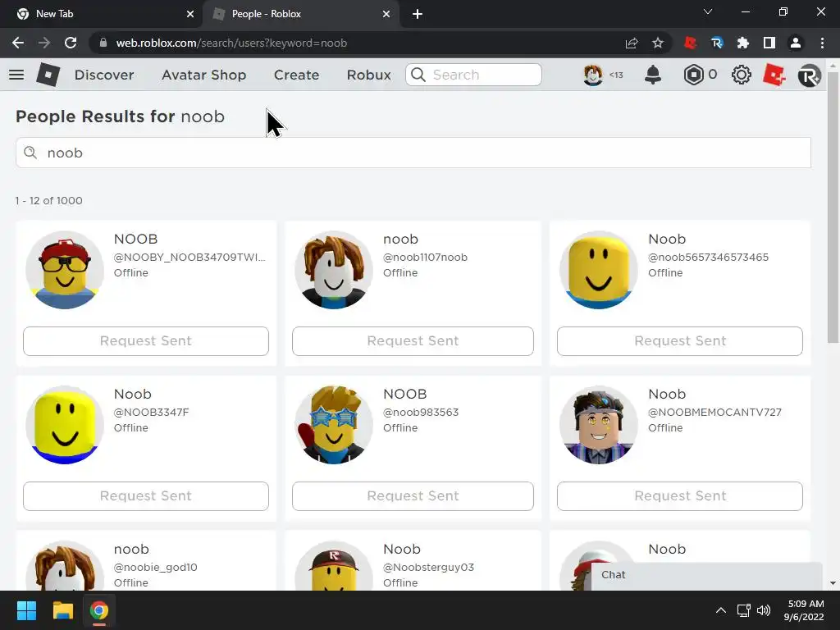Open the red Roblox browser extension
The height and width of the screenshot is (630, 840).
click(691, 43)
